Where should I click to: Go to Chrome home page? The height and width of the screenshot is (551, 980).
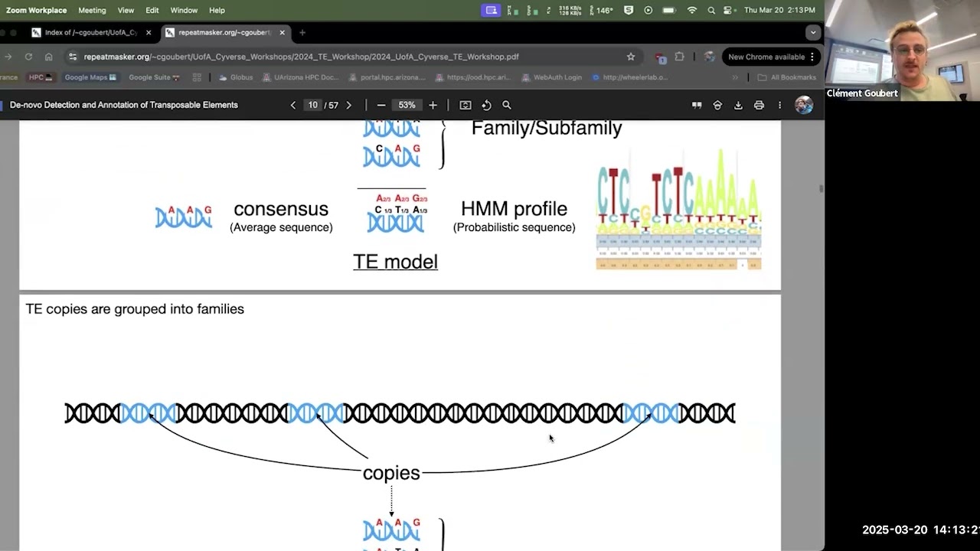pyautogui.click(x=48, y=57)
